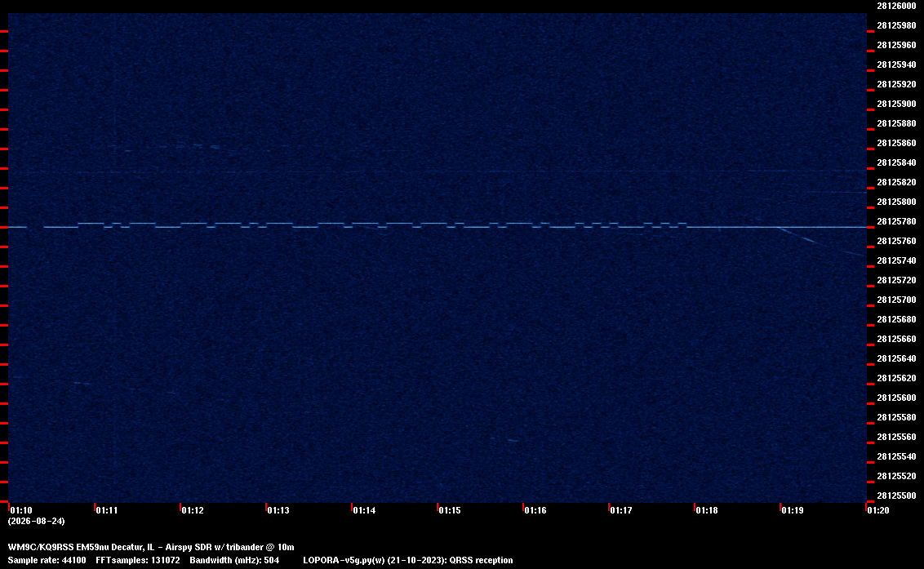Viewport: 924px width, 569px height.
Task: Click the 01:16 time axis label
Action: click(x=535, y=510)
